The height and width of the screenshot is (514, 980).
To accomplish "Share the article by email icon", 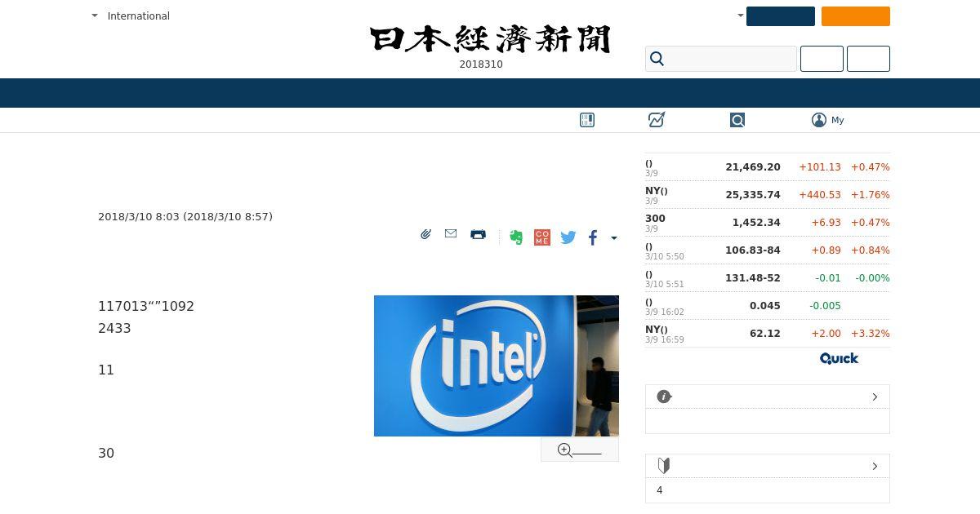I will click(451, 233).
